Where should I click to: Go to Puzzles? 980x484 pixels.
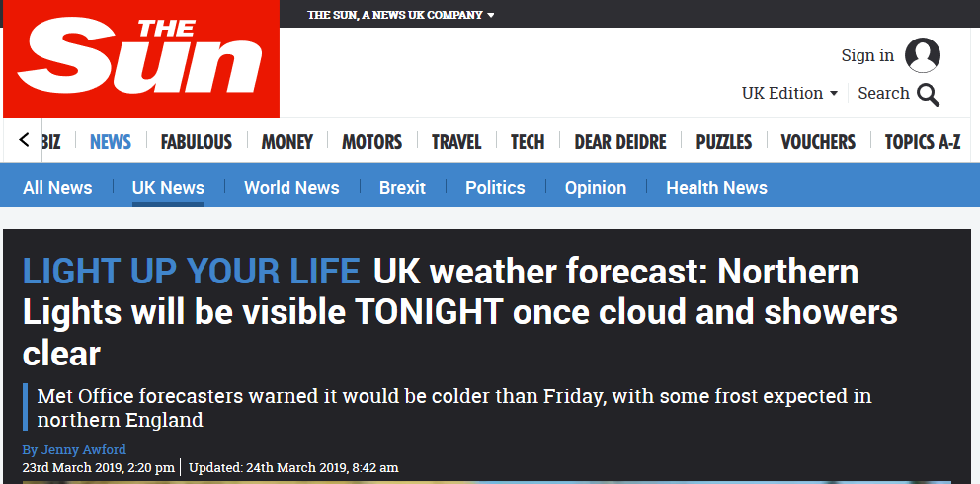click(x=723, y=142)
